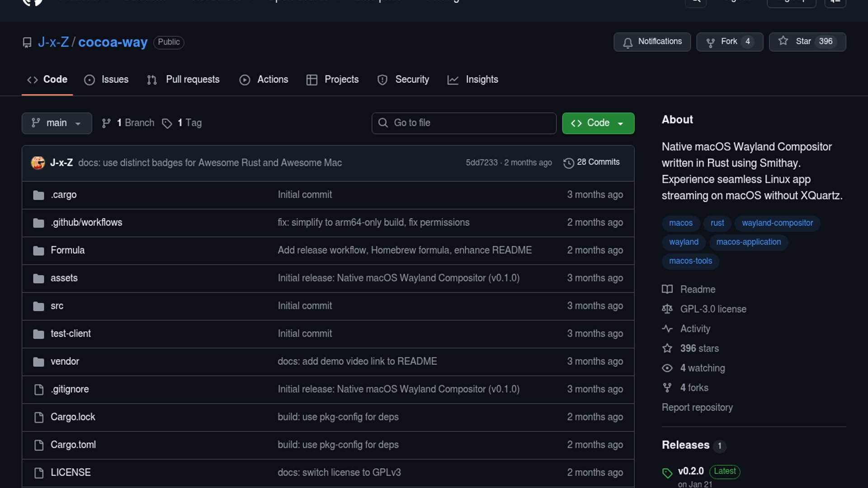Star the cocoa-way repository
Viewport: 868px width, 488px height.
(x=807, y=42)
